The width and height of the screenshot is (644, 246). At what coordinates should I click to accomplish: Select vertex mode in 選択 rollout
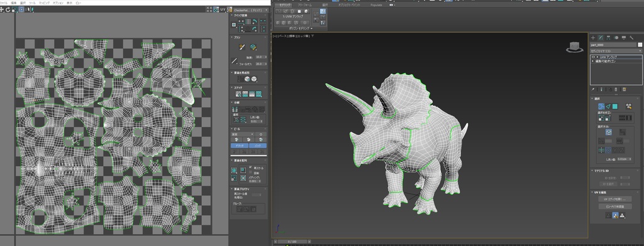[601, 106]
